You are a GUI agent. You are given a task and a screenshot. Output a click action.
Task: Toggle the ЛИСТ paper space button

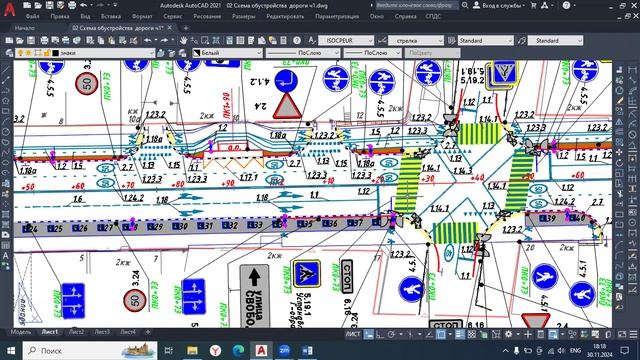click(x=353, y=334)
